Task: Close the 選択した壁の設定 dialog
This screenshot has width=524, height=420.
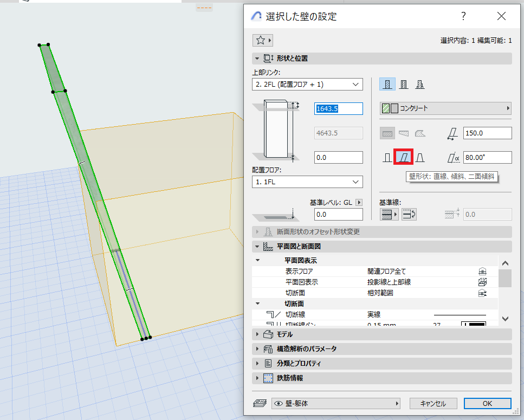Action: [x=501, y=16]
